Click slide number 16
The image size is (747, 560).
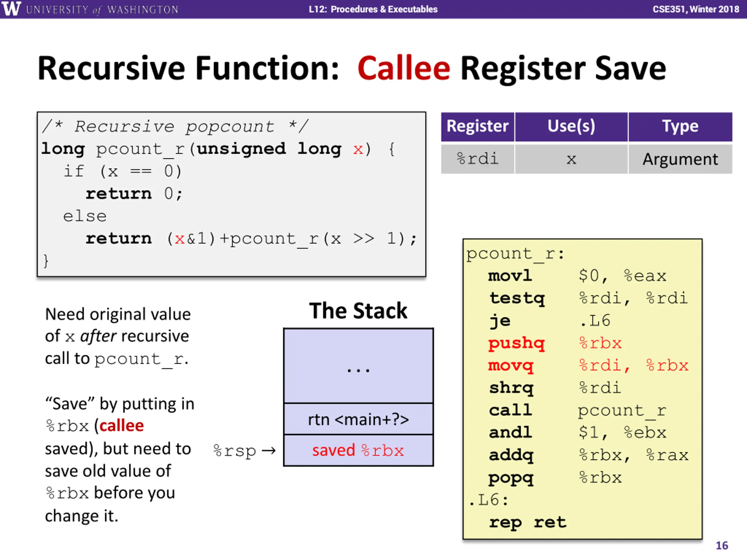pos(722,546)
